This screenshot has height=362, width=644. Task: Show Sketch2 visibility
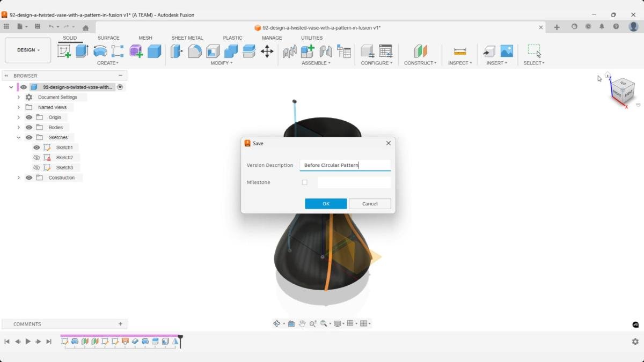point(36,157)
